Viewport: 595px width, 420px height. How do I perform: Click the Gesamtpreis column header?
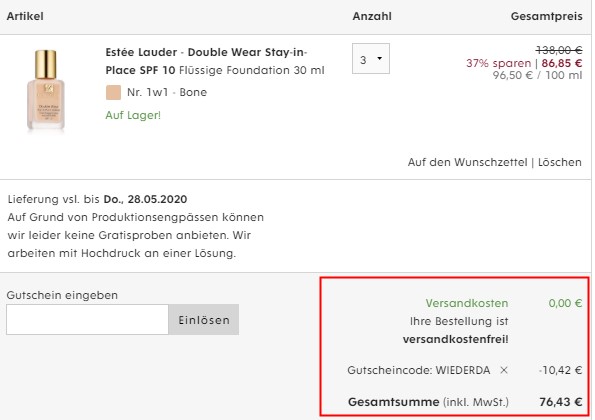[546, 16]
